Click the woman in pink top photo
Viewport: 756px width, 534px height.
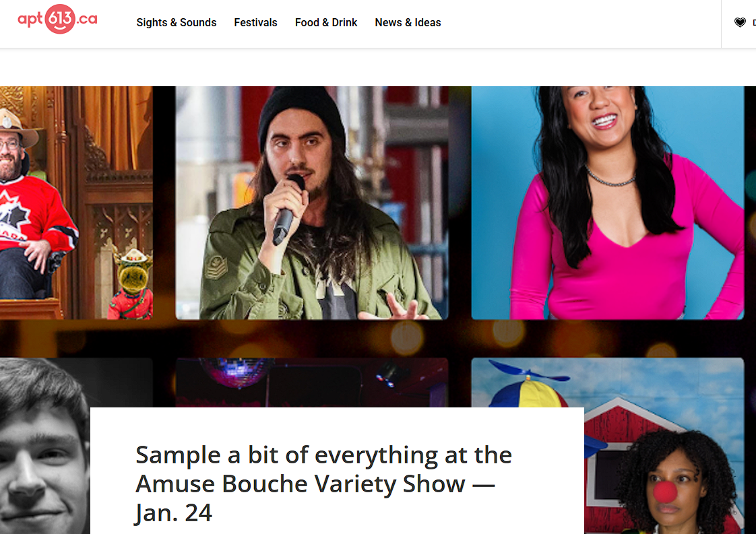tap(608, 203)
